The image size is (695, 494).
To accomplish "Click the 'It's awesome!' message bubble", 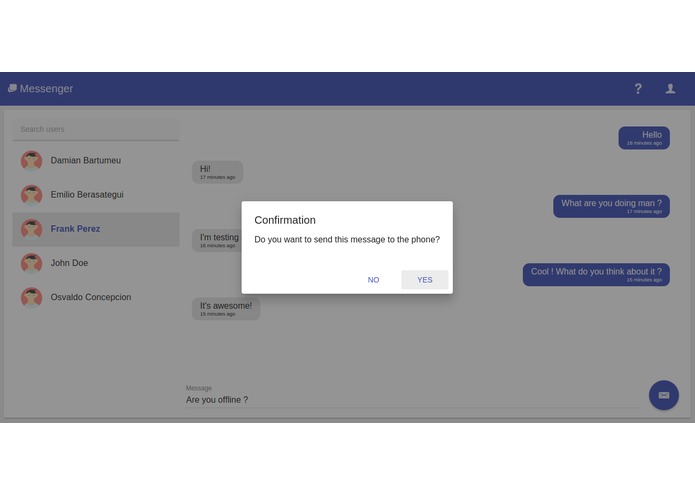I will click(226, 308).
